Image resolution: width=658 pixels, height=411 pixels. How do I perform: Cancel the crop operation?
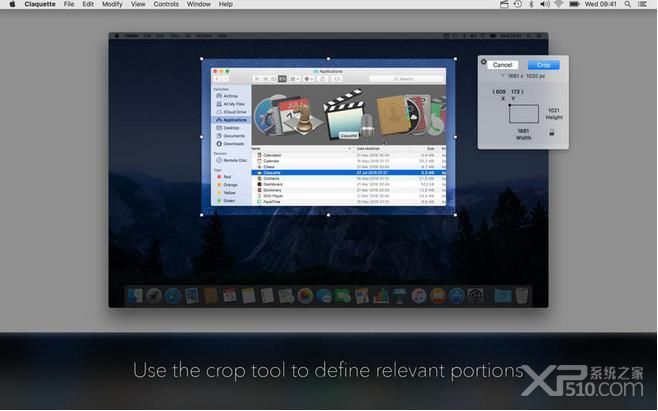502,65
